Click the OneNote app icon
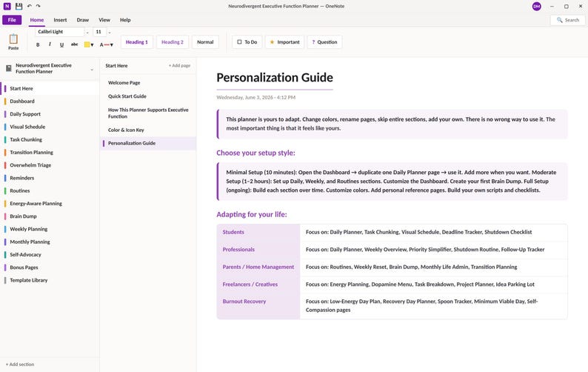The height and width of the screenshot is (372, 588). (x=7, y=6)
